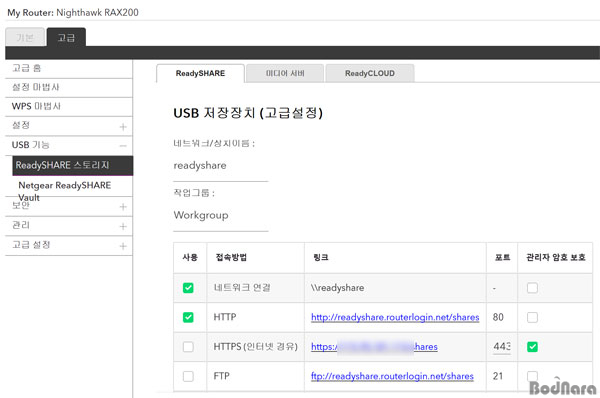Expand the 설정 section with plus icon
The width and height of the screenshot is (600, 398).
(x=123, y=127)
